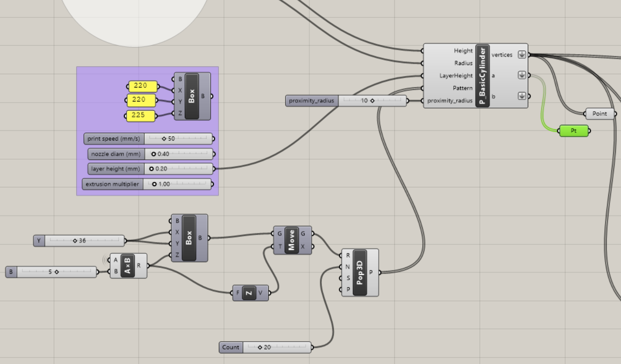The height and width of the screenshot is (364, 621).
Task: Select the Move component
Action: (292, 240)
